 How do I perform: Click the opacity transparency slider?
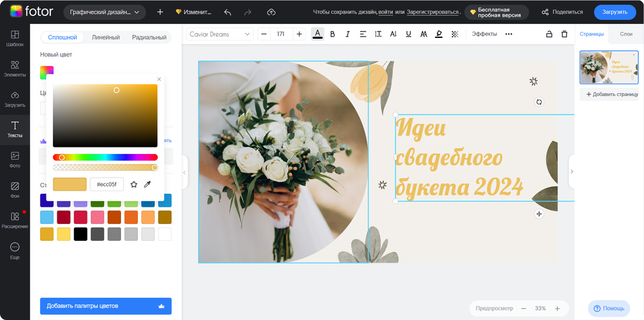tap(105, 167)
